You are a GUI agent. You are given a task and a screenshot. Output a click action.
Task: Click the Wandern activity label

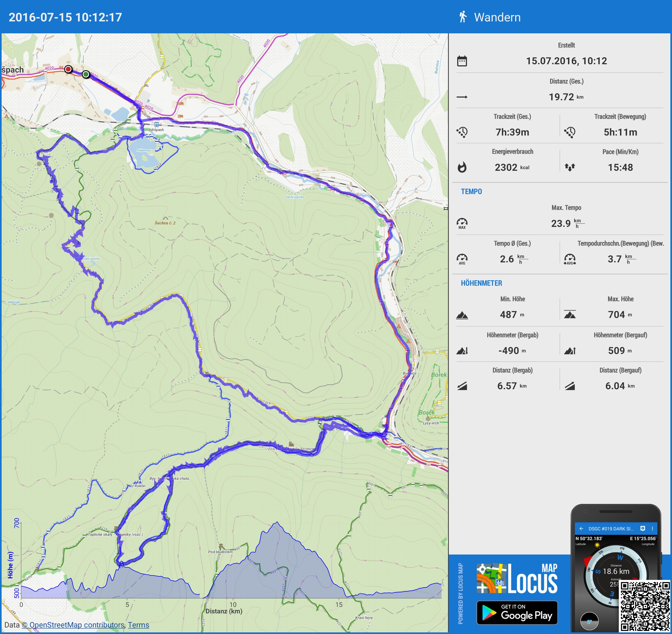[497, 17]
